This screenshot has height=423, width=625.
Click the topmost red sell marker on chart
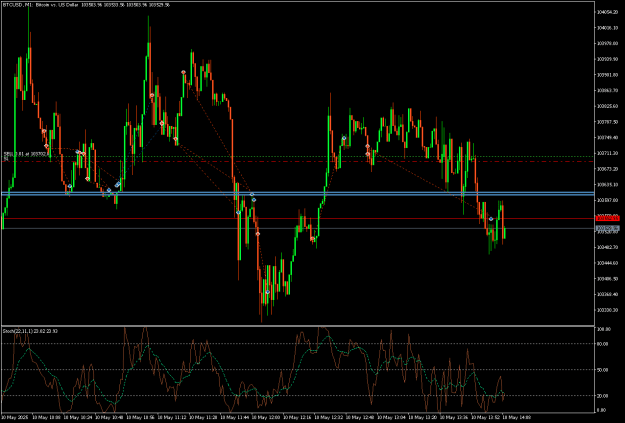pyautogui.click(x=183, y=72)
